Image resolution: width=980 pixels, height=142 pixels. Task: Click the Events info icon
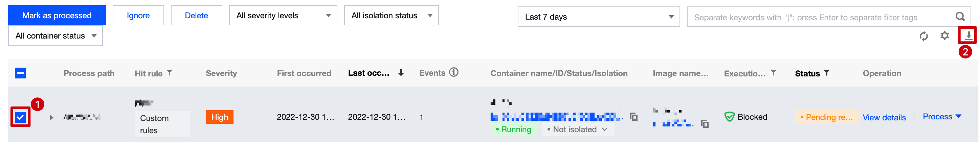coord(453,72)
